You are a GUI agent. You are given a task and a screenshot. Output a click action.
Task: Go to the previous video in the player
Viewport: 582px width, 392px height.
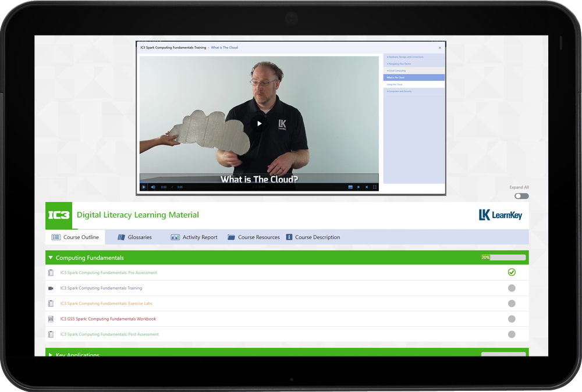[359, 187]
